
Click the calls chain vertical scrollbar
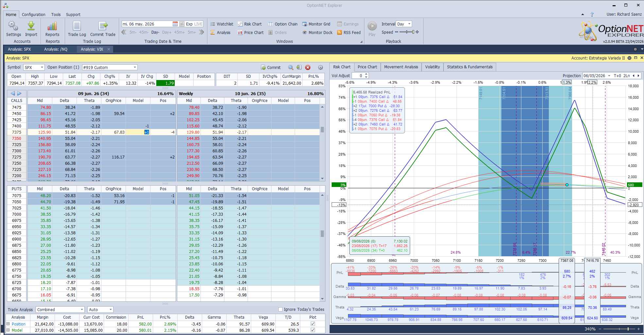(322, 142)
